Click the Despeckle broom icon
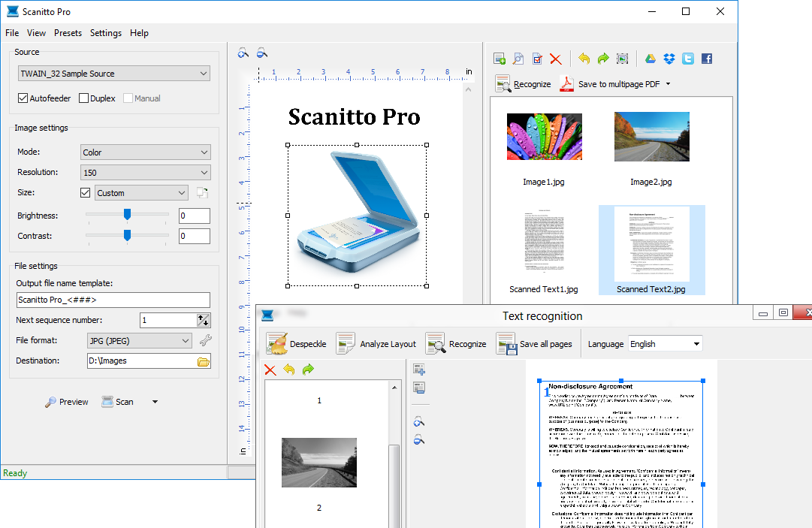812x528 pixels. pos(276,343)
